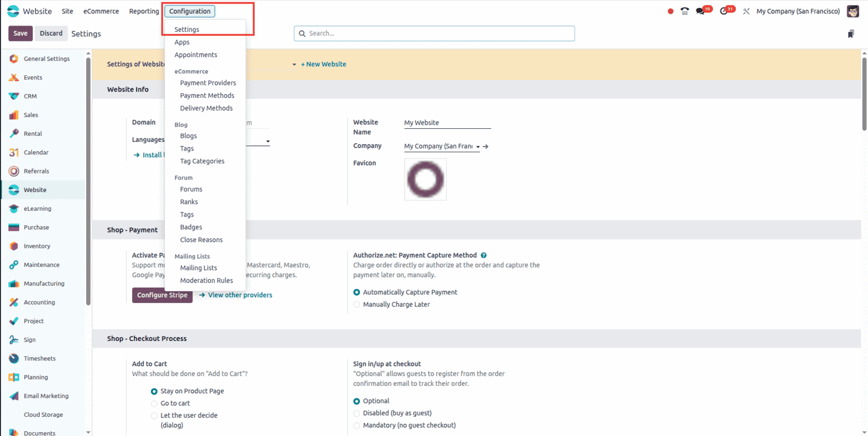
Task: Select the Referrals sidebar icon
Action: (x=14, y=171)
